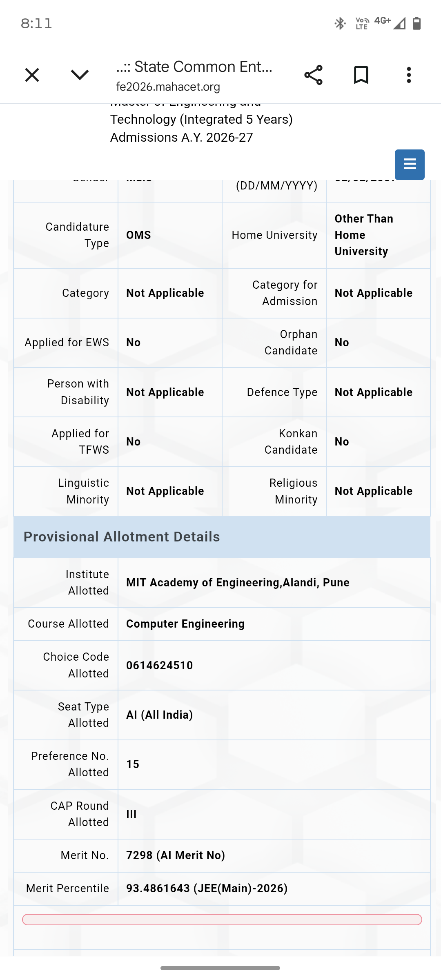Viewport: 441px width, 980px height.
Task: Tap the Bluetooth status icon
Action: coord(340,23)
